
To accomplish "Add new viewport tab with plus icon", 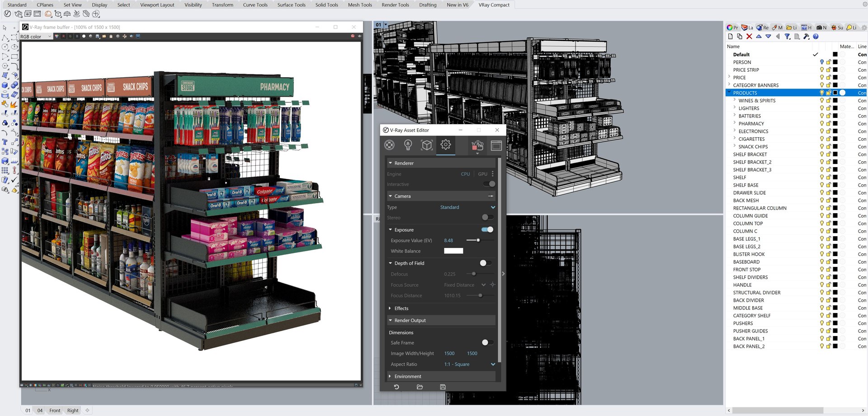I will tap(87, 411).
